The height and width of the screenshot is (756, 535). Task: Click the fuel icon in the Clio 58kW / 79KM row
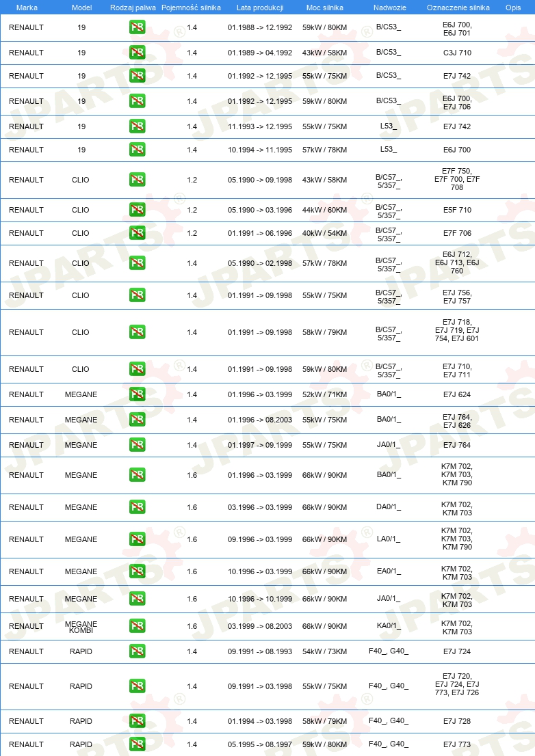(x=138, y=332)
